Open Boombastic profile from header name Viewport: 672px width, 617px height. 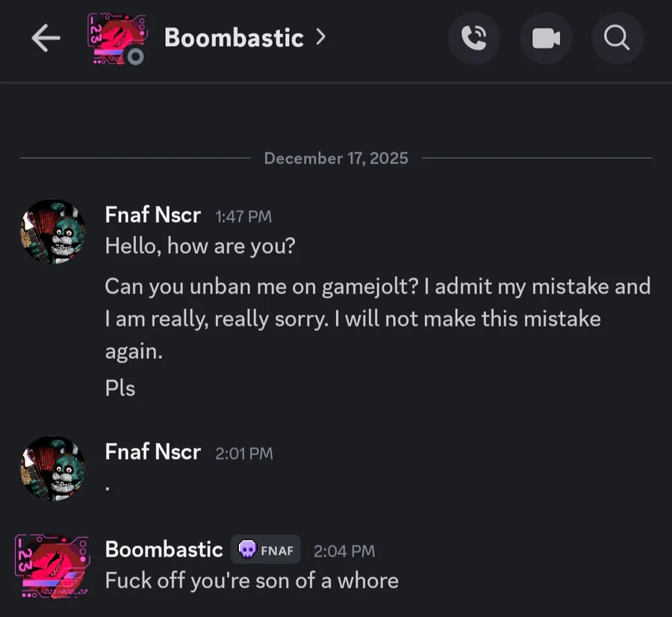pyautogui.click(x=234, y=38)
